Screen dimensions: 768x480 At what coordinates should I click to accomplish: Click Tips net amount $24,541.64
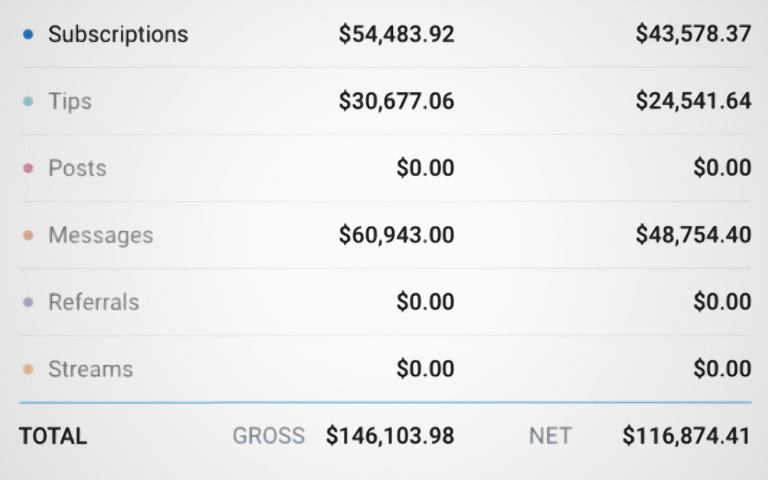pyautogui.click(x=693, y=101)
